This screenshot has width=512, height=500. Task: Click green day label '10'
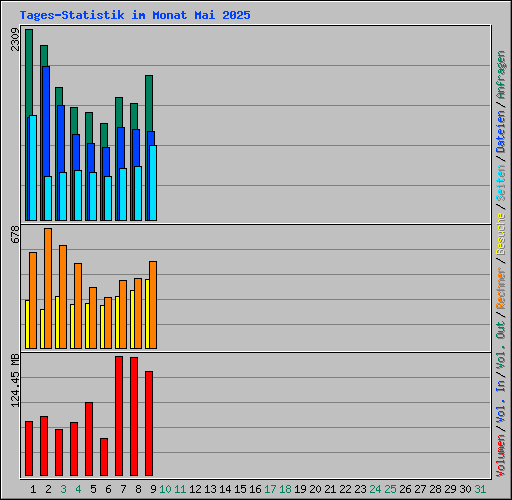(x=165, y=489)
